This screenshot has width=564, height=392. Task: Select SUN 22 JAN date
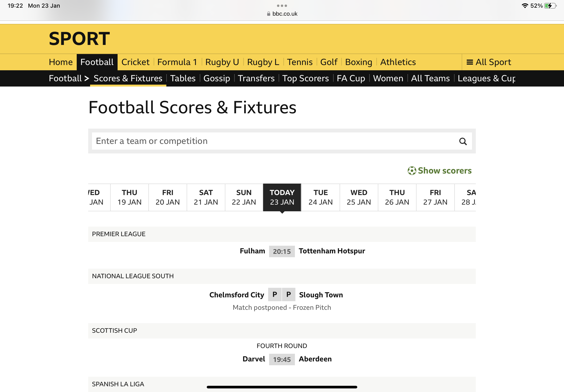244,197
